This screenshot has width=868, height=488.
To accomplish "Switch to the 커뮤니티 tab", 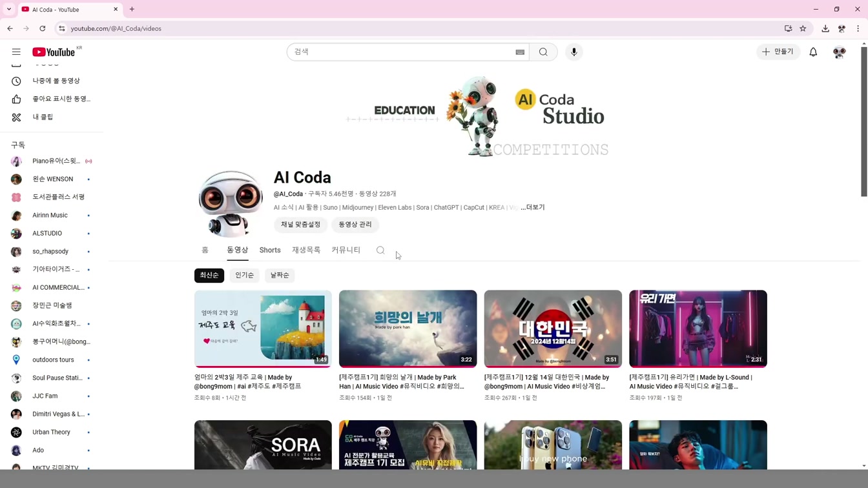I will tap(346, 250).
